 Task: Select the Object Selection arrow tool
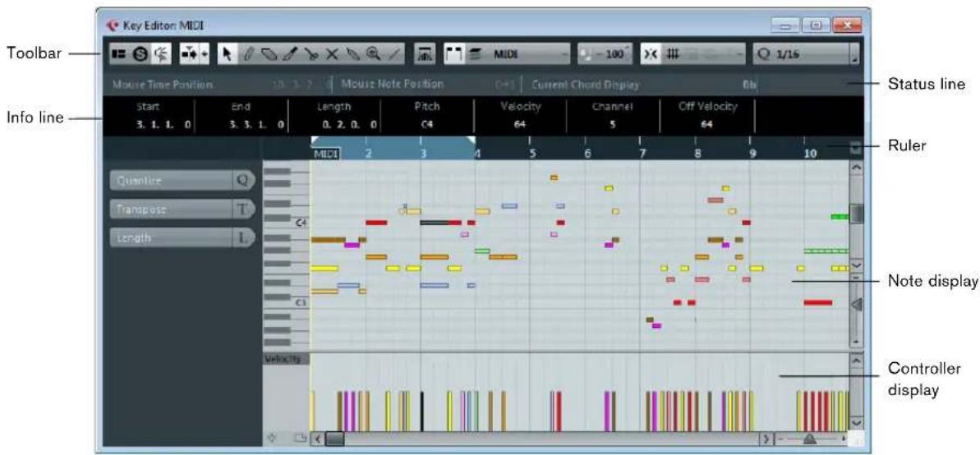click(x=227, y=54)
